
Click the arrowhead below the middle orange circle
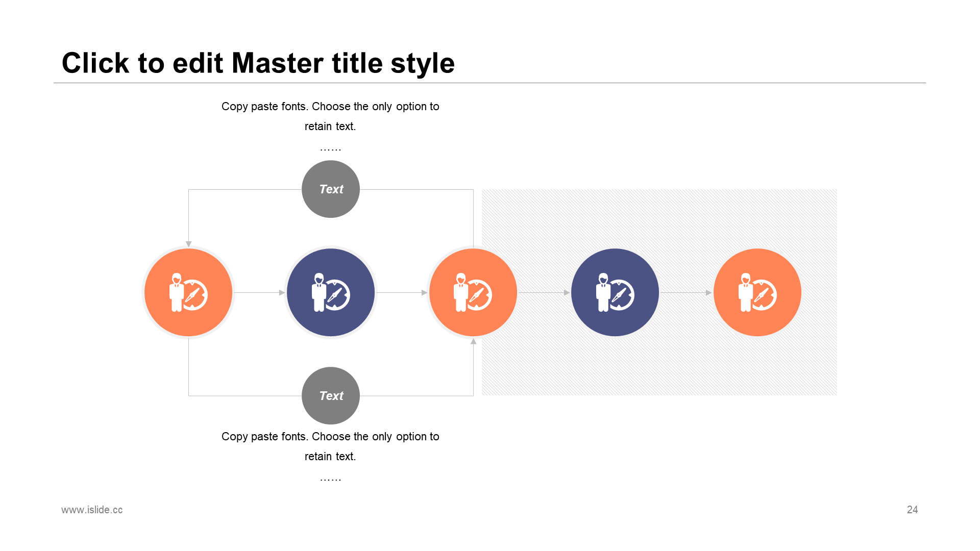[474, 341]
